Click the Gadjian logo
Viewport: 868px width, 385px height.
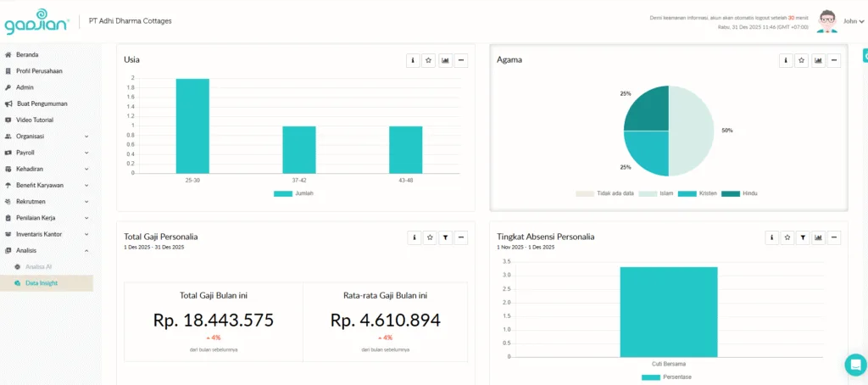click(36, 21)
